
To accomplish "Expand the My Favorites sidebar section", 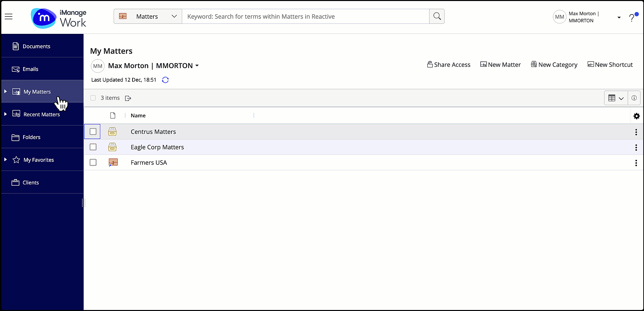I will [5, 160].
